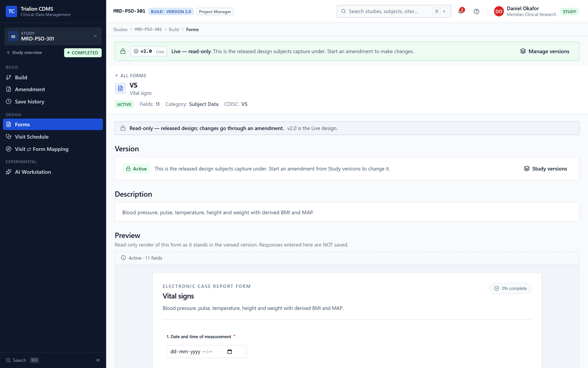Open AI Workstation in the sidebar
Viewport: 588px width, 368px height.
click(x=53, y=172)
